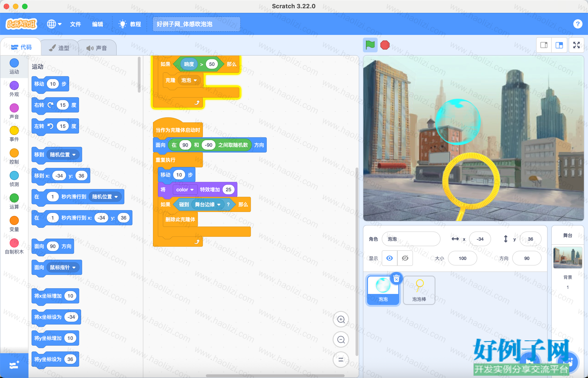Select the 变量 block category
The width and height of the screenshot is (588, 378).
click(x=14, y=224)
